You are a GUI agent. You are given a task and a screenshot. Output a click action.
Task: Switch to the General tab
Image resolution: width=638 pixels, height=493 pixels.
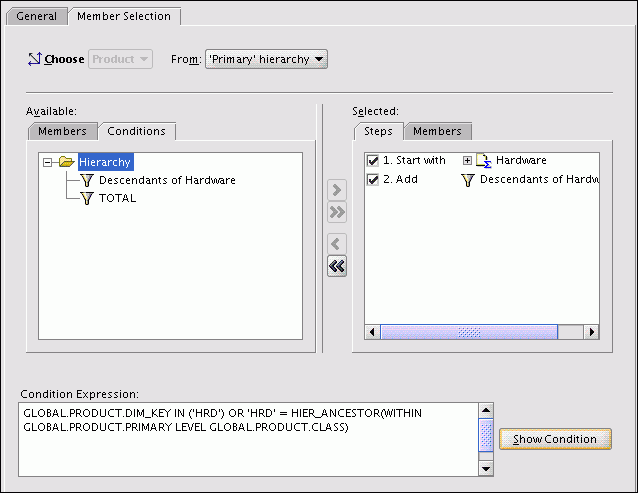(x=36, y=16)
